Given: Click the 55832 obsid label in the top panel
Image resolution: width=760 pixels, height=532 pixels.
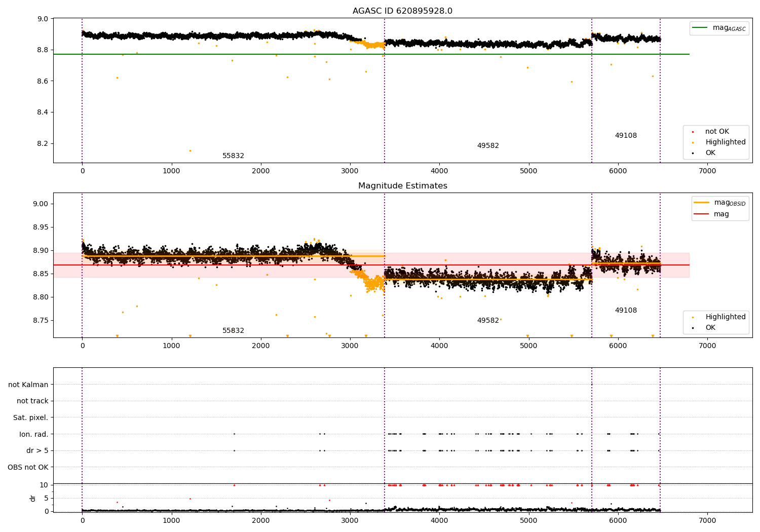Looking at the screenshot, I should click(x=233, y=156).
